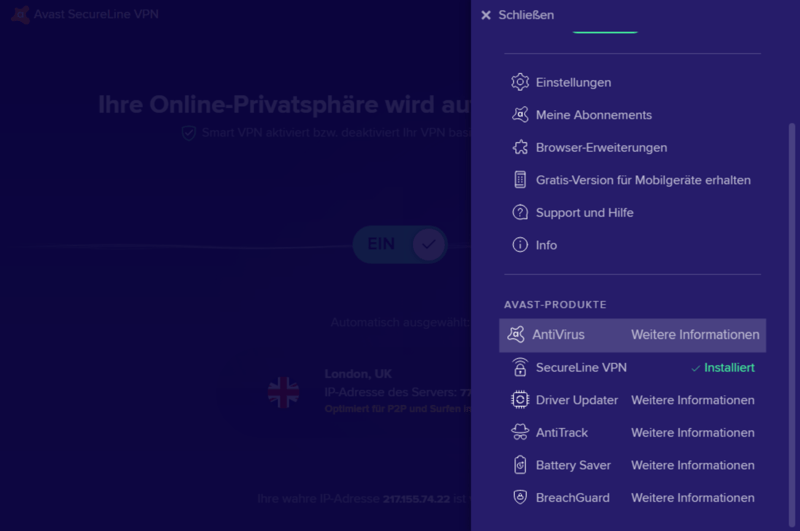Click the side panel vertical scrollbar

tap(792, 300)
